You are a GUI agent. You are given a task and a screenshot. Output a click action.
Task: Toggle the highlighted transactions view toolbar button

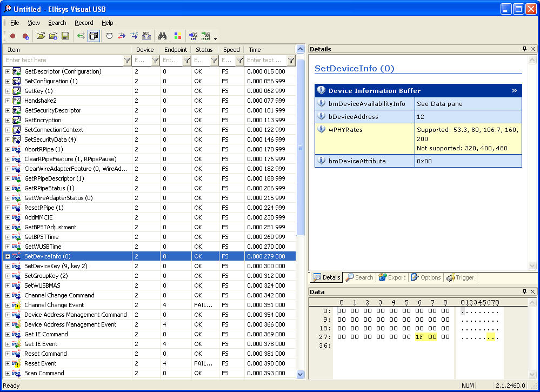(94, 36)
